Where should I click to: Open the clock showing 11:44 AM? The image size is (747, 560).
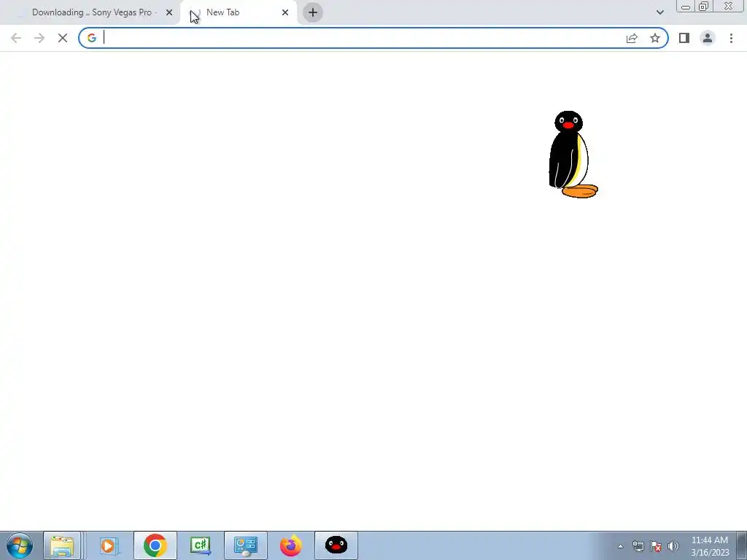pyautogui.click(x=710, y=546)
